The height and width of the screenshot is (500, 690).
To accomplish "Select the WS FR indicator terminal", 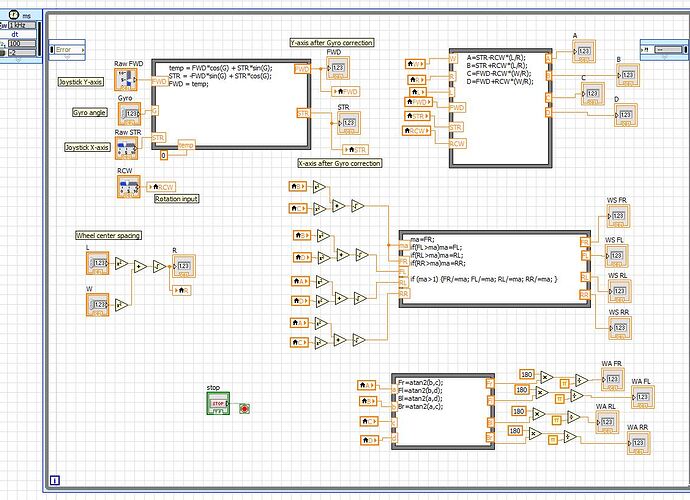I will click(x=618, y=216).
